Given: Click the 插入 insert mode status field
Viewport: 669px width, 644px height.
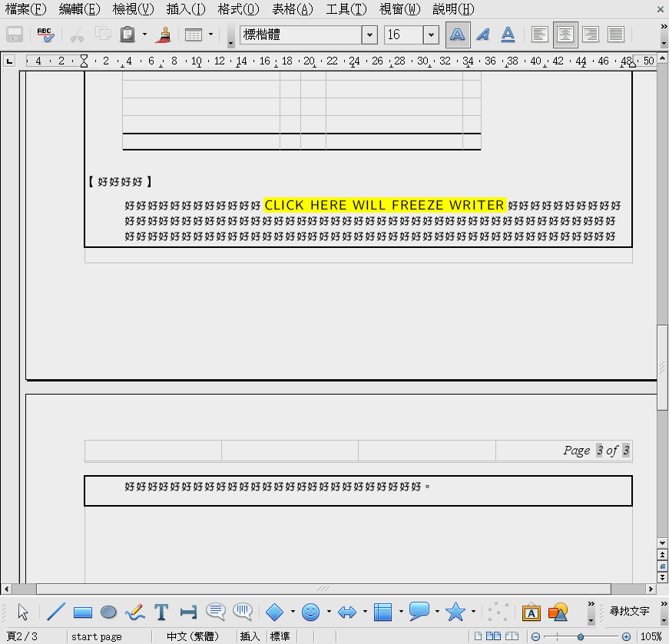Looking at the screenshot, I should click(x=250, y=636).
